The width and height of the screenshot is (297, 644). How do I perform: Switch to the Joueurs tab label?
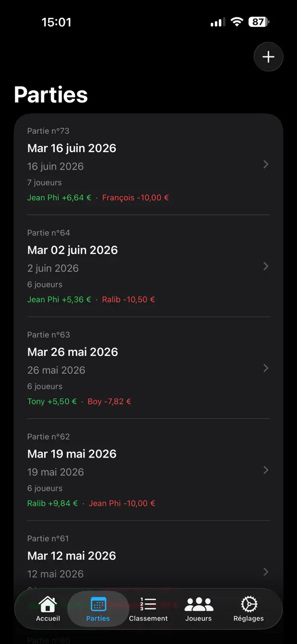198,618
